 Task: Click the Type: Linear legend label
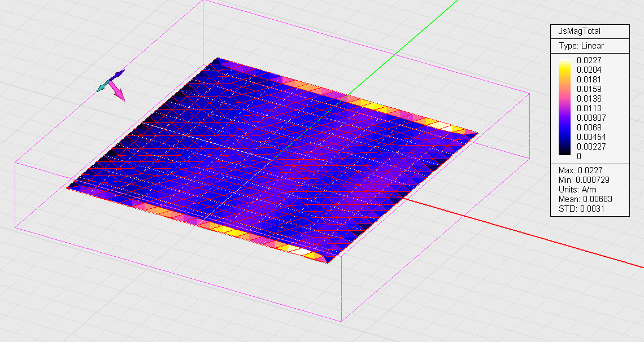[x=581, y=46]
